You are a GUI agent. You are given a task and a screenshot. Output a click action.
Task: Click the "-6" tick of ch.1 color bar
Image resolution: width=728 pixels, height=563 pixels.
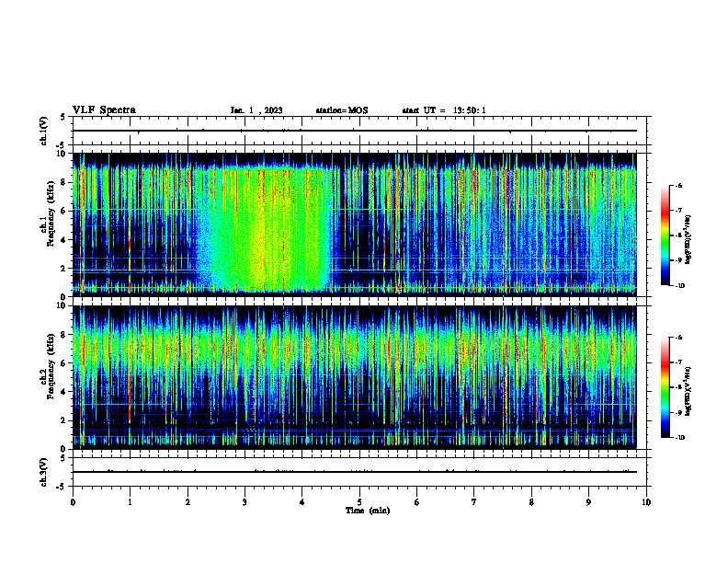(678, 186)
